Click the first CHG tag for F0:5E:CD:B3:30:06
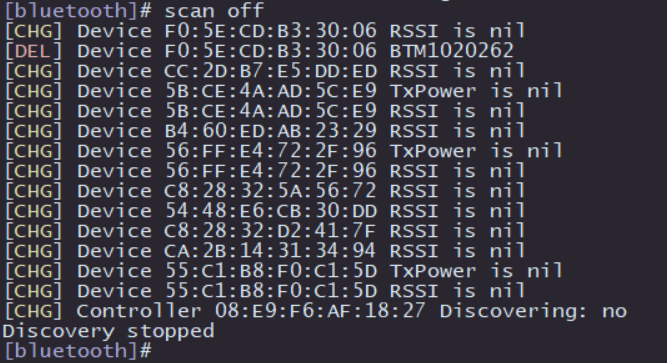Viewport: 667px width, 363px height. [34, 31]
